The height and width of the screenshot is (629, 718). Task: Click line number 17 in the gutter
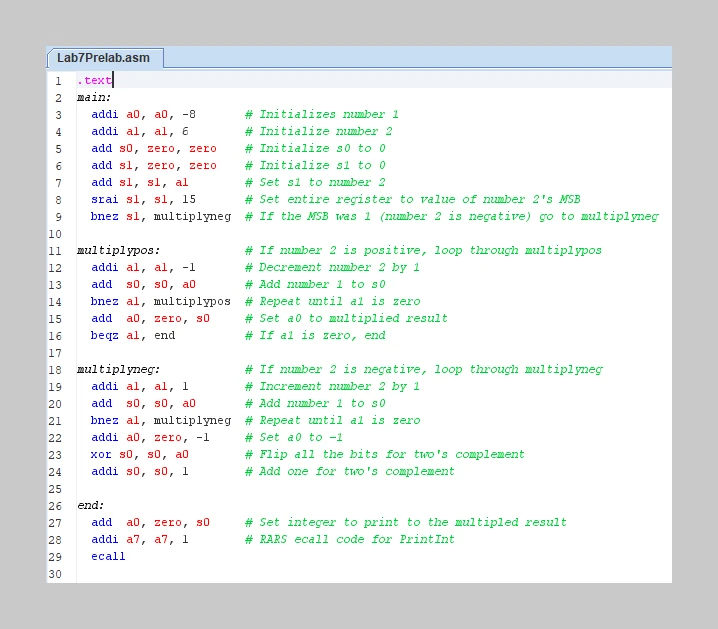tap(55, 353)
